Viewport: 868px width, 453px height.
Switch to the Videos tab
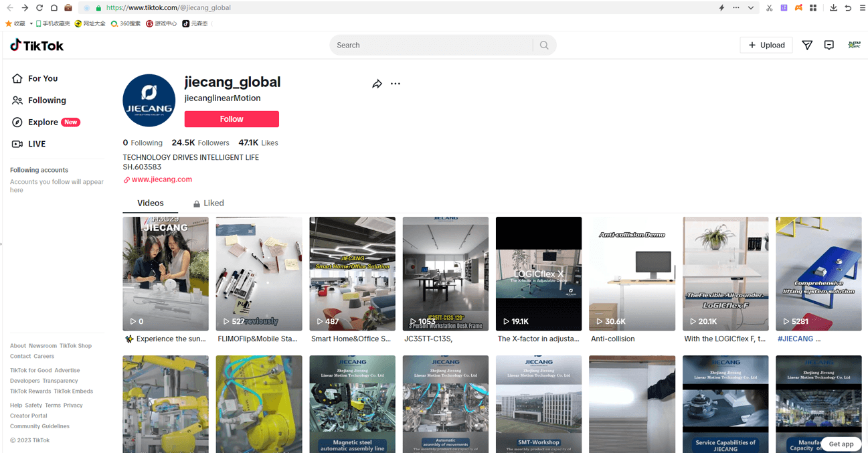click(151, 203)
